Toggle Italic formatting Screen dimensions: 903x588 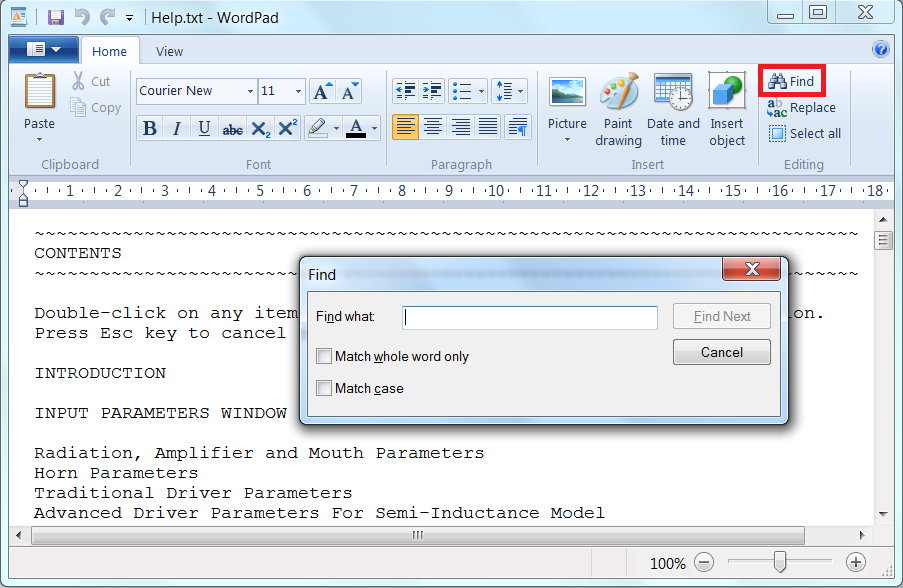click(177, 128)
